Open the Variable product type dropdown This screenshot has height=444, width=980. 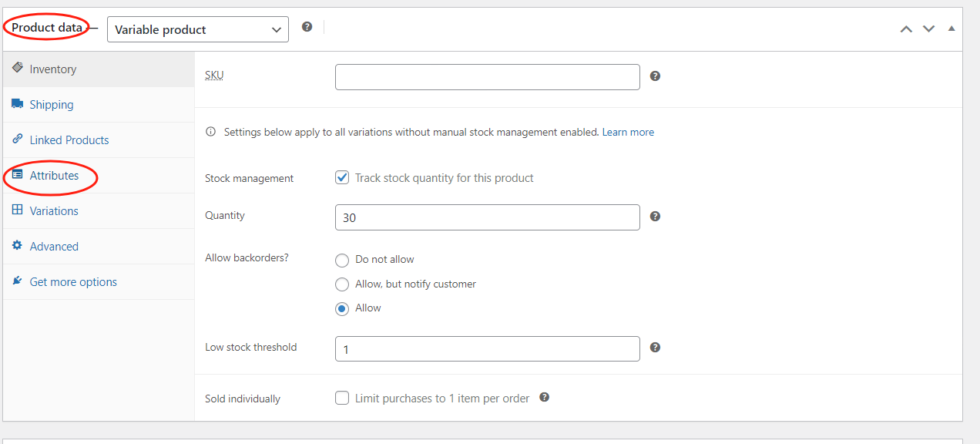[x=197, y=30]
